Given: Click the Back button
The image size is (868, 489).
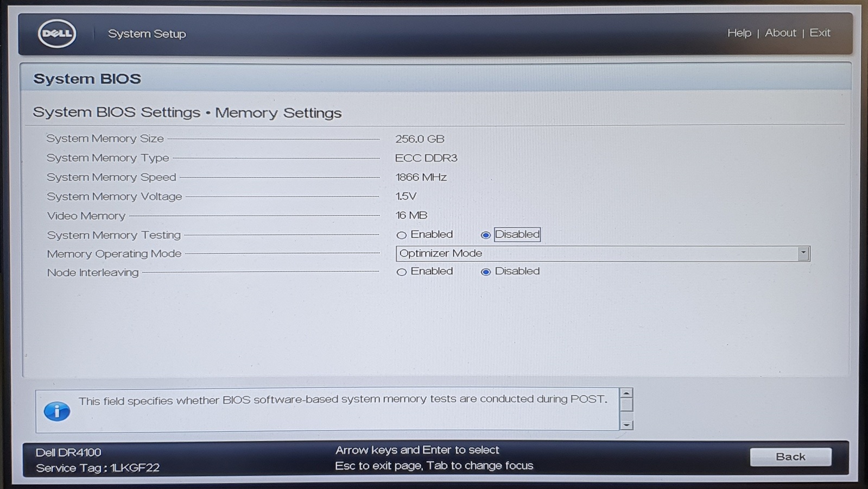Looking at the screenshot, I should click(x=790, y=457).
